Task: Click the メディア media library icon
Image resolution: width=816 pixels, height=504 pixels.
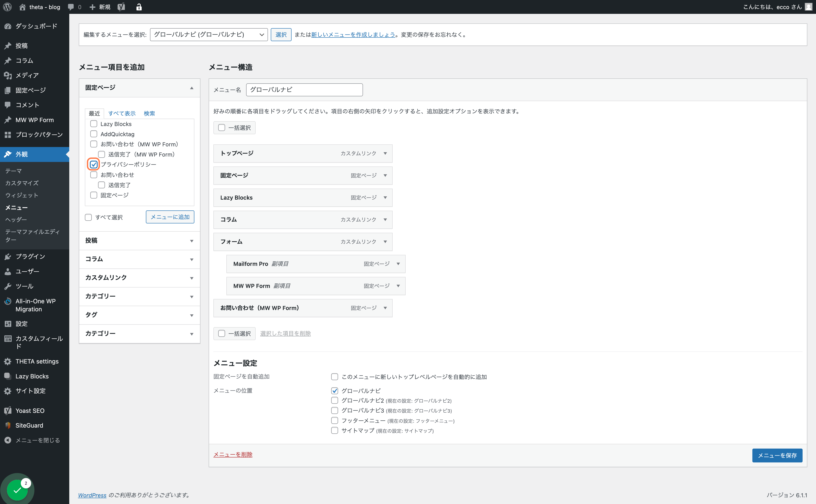Action: coord(8,75)
